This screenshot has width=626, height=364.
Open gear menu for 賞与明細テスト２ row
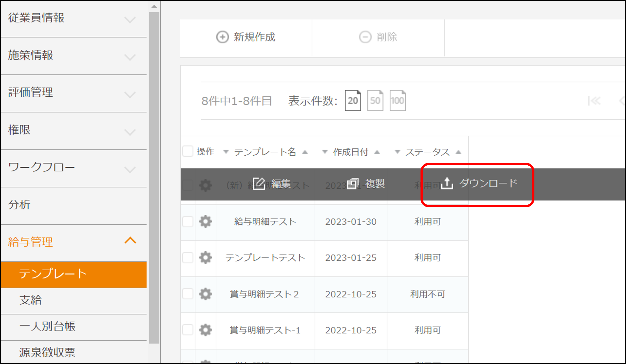(205, 294)
